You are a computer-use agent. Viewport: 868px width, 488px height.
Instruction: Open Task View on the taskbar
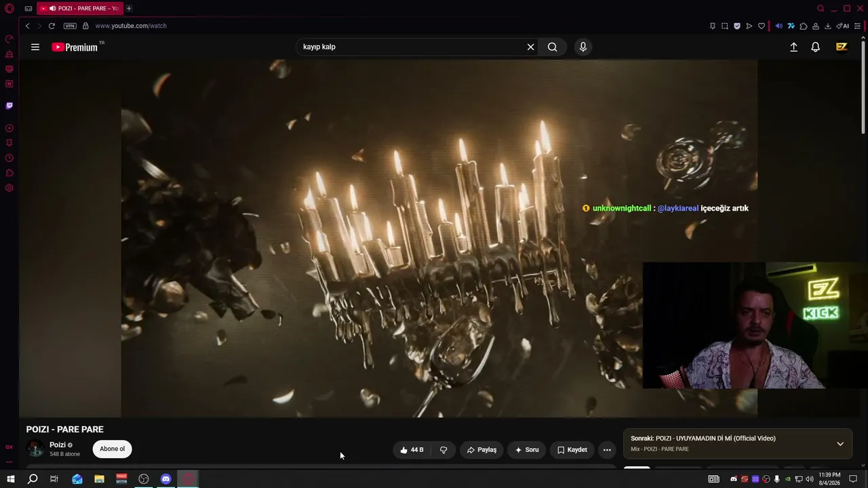tap(54, 479)
